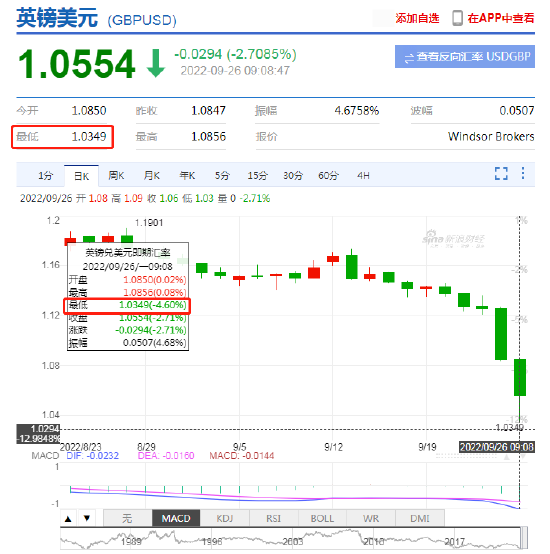The width and height of the screenshot is (550, 554).
Task: Select the WR indicator tab
Action: coord(371,518)
